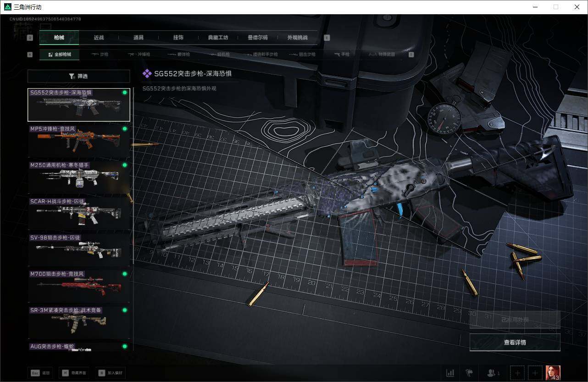Select MP5冲锋枪-竞技风 skin thumbnail
588x382 pixels.
point(79,141)
